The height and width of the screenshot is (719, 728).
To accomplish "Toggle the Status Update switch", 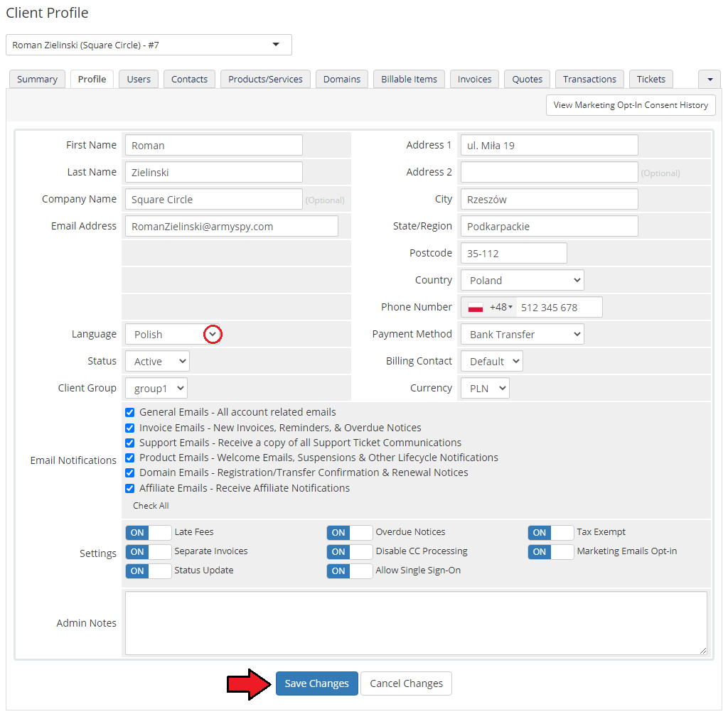I will [149, 571].
